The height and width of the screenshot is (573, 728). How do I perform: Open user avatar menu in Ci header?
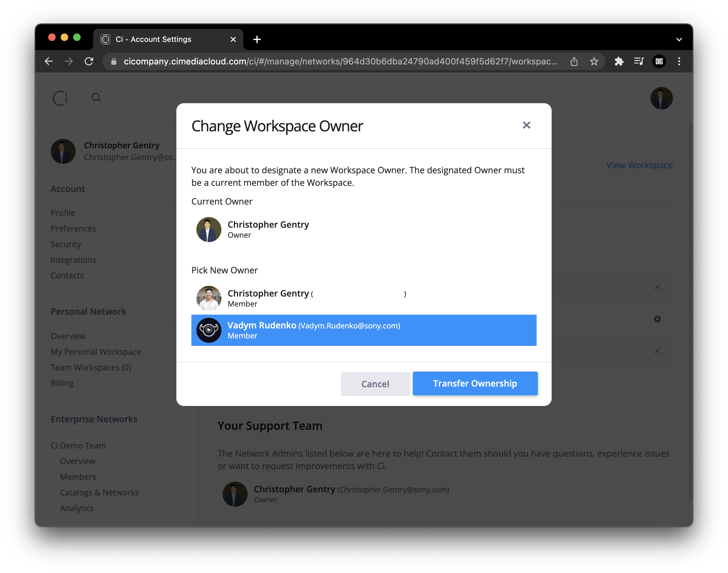661,98
